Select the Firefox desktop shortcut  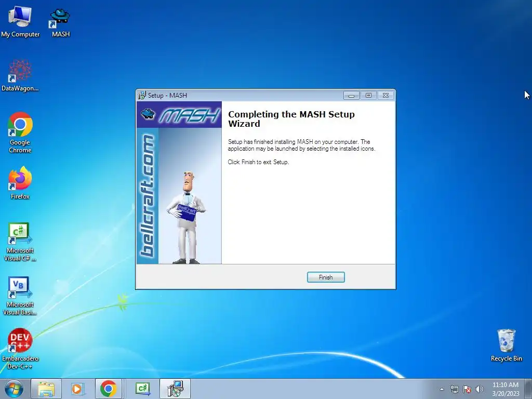point(20,183)
